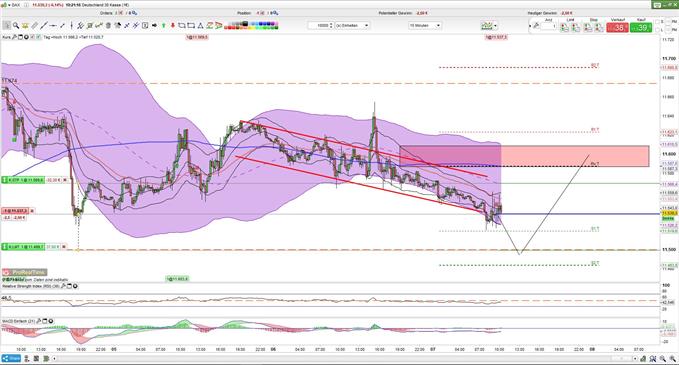The height and width of the screenshot is (365, 679).
Task: Click the green K.LMT order label
Action: point(23,247)
